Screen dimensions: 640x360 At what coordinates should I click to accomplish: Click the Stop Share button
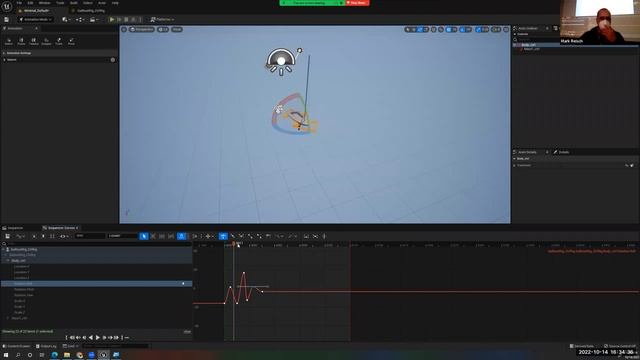click(x=357, y=3)
